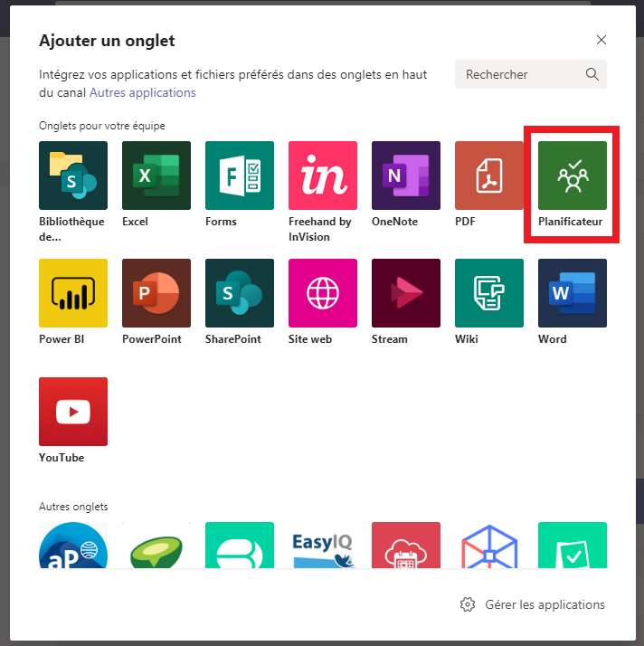Add a PDF tab
This screenshot has width=644, height=646.
(x=489, y=176)
